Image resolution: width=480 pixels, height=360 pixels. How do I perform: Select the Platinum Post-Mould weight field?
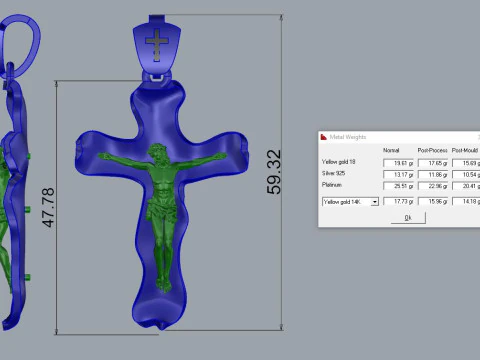pos(466,186)
